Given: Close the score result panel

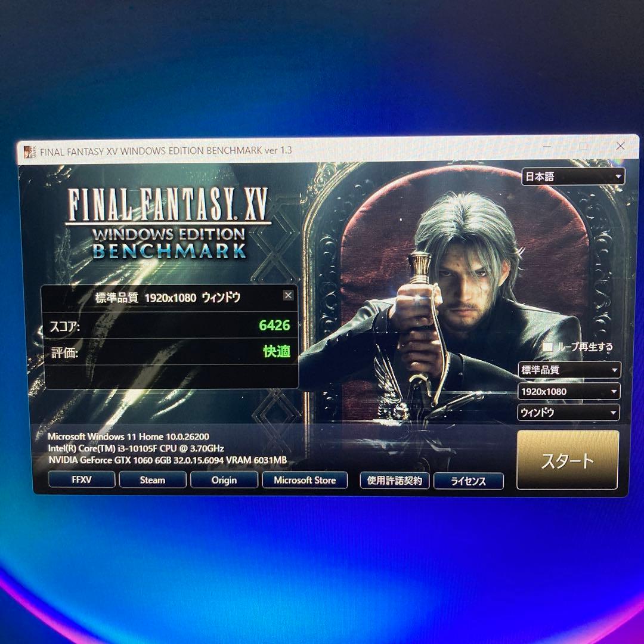Looking at the screenshot, I should (288, 295).
